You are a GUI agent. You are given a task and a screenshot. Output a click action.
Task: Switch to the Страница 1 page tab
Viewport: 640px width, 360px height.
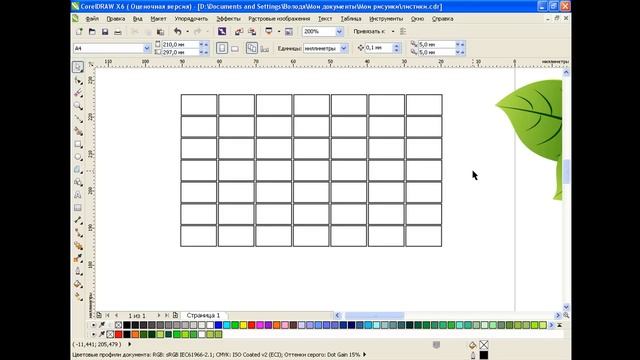tap(203, 316)
